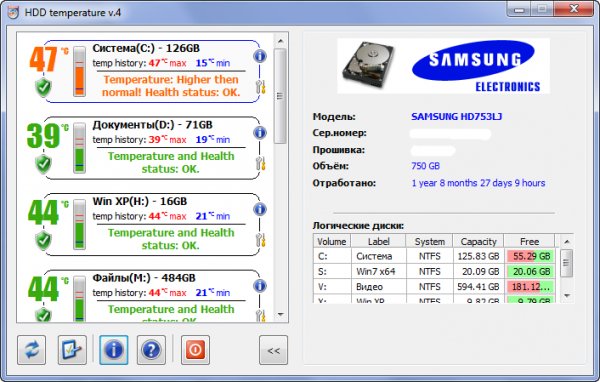
Task: Click the HDD temperature app icon in title bar
Action: point(13,12)
